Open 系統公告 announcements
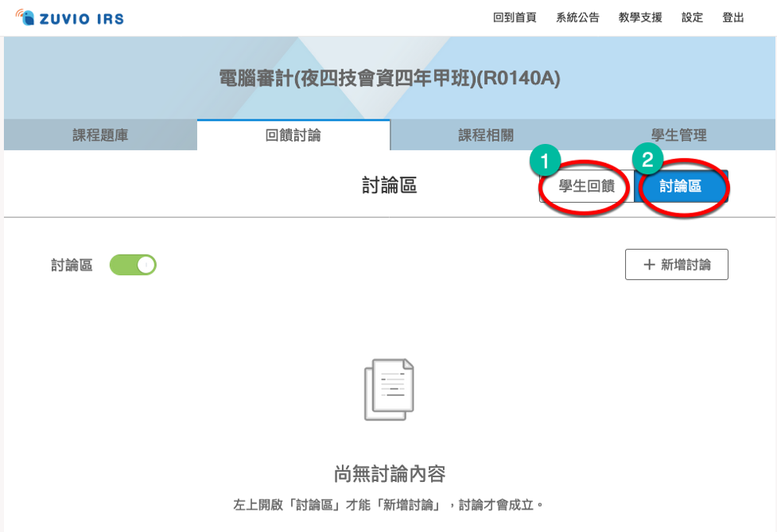The image size is (777, 532). point(577,17)
